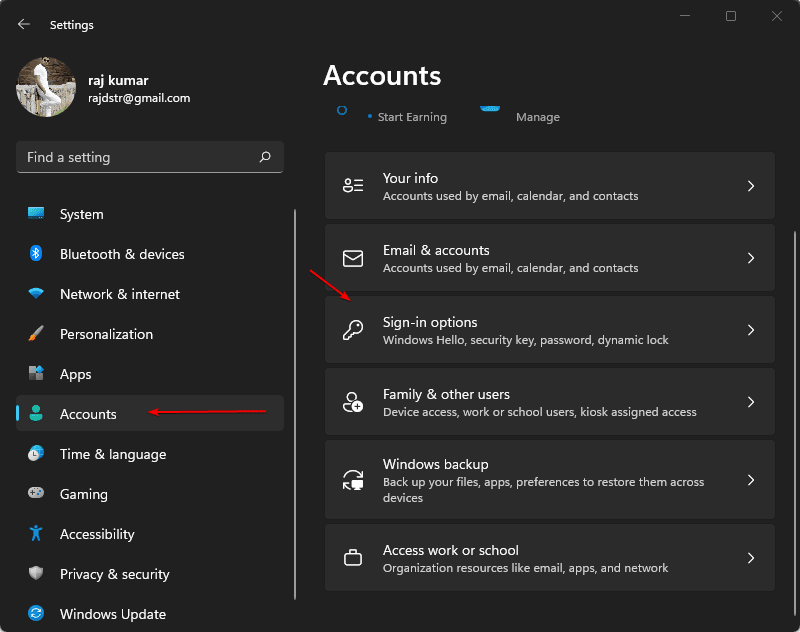This screenshot has height=632, width=800.
Task: Click the Start Earning link
Action: coord(411,117)
